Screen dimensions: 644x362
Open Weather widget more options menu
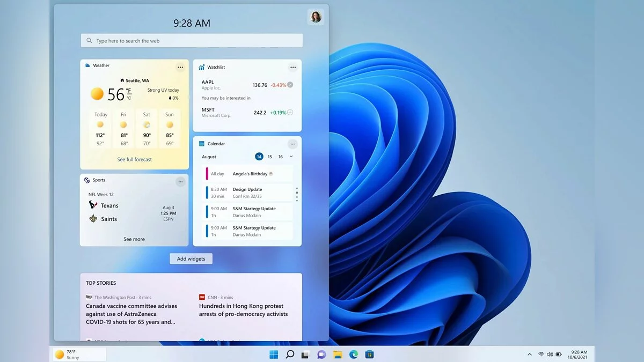tap(180, 67)
